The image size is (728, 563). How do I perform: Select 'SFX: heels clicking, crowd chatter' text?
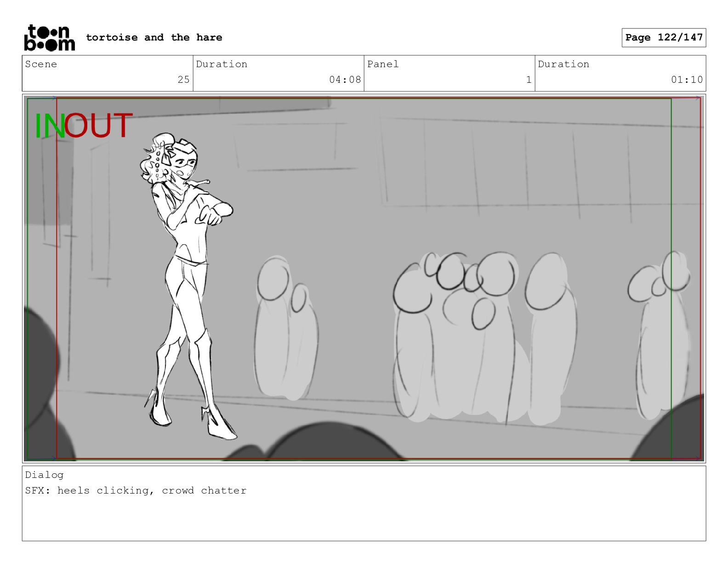tap(136, 490)
